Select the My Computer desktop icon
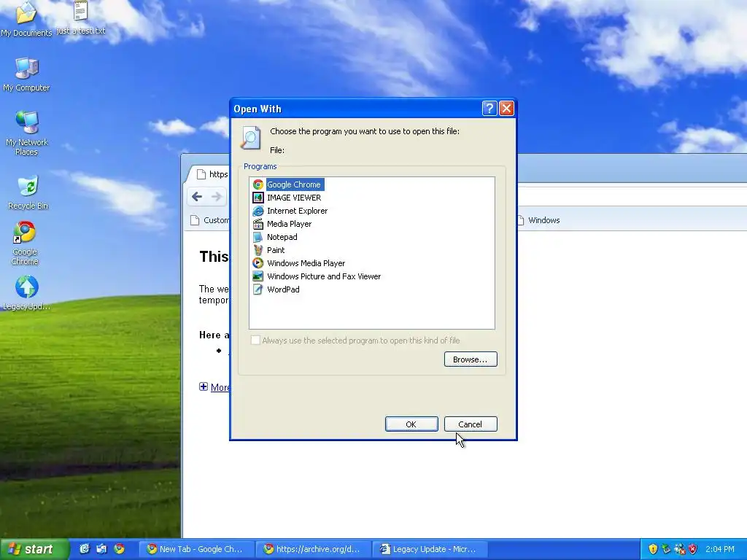The height and width of the screenshot is (560, 747). pyautogui.click(x=26, y=75)
